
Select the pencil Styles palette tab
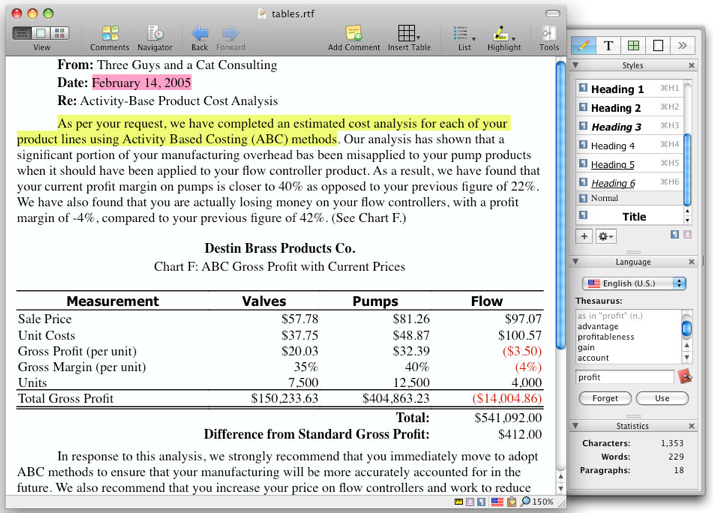click(x=583, y=45)
